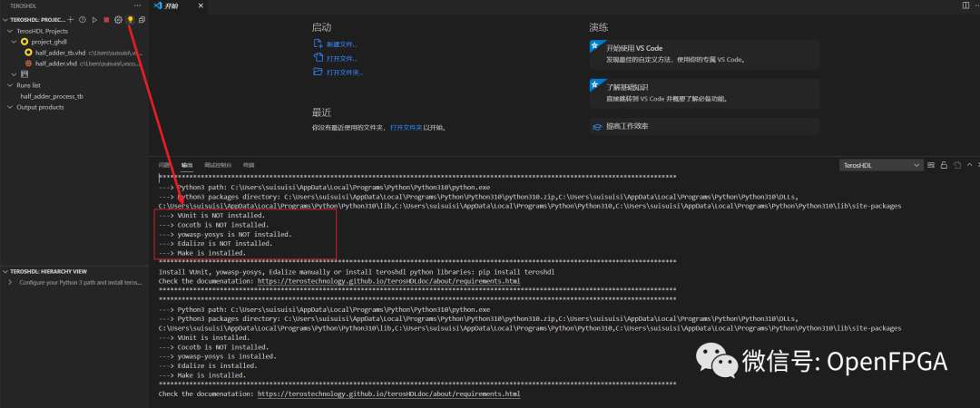Close the 开始 editor tab
Screen dimensions: 980x408
pyautogui.click(x=200, y=5)
